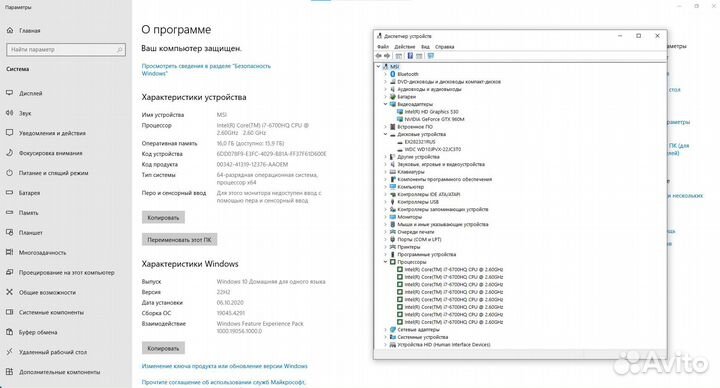Expand the Контроллеры USB category

[x=386, y=202]
